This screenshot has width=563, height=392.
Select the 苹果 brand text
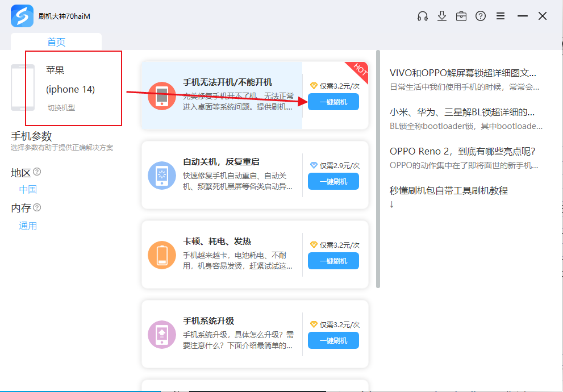tap(55, 70)
